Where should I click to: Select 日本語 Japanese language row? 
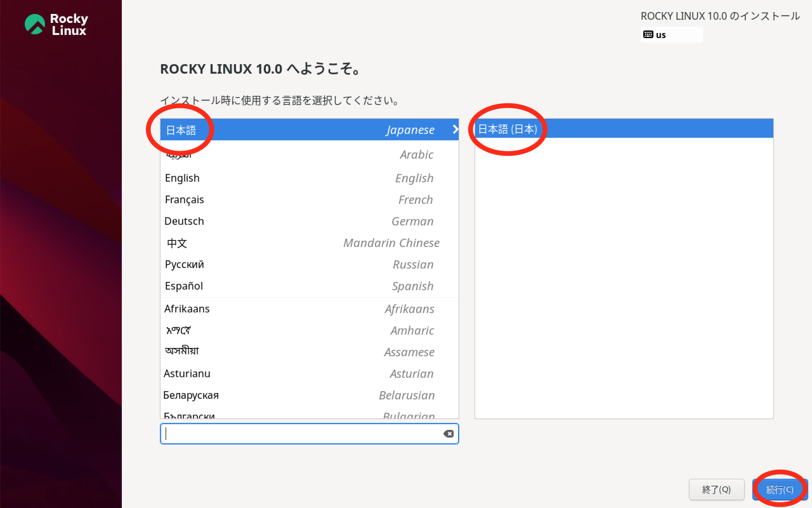coord(309,130)
